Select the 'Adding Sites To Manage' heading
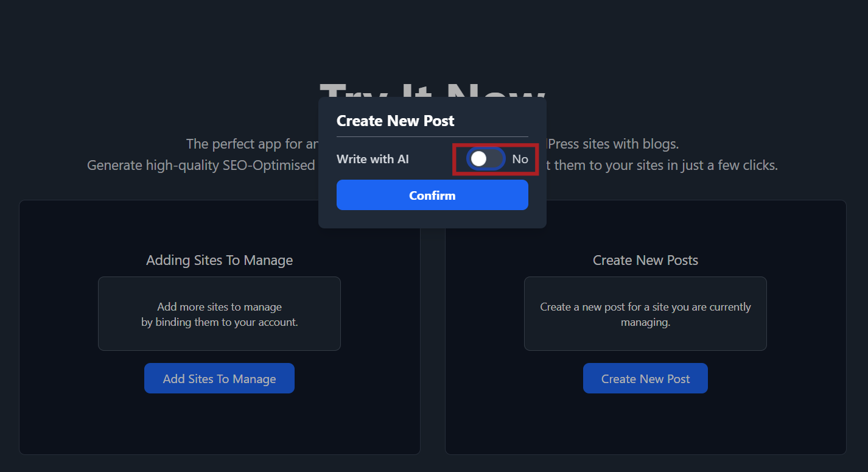The width and height of the screenshot is (868, 472). tap(219, 260)
